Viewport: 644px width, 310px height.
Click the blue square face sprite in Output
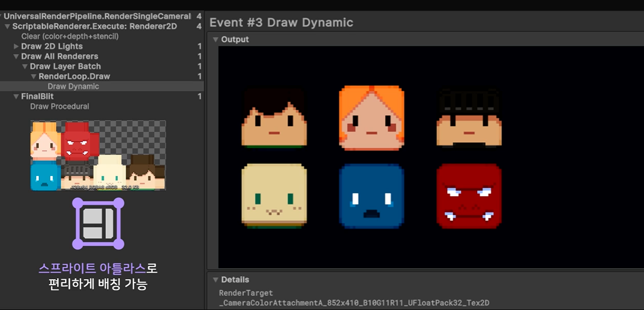pos(371,196)
